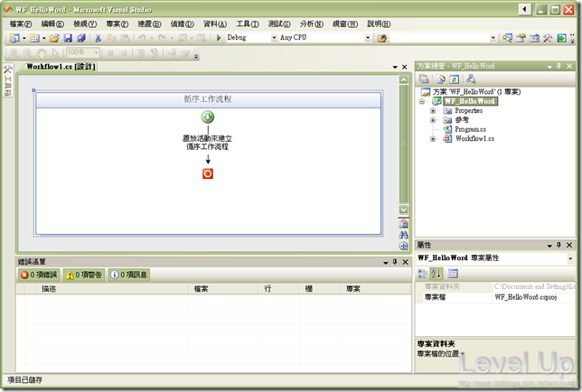Image resolution: width=582 pixels, height=392 pixels.
Task: Select the Workflow1.cs [設計] tab
Action: pos(61,67)
